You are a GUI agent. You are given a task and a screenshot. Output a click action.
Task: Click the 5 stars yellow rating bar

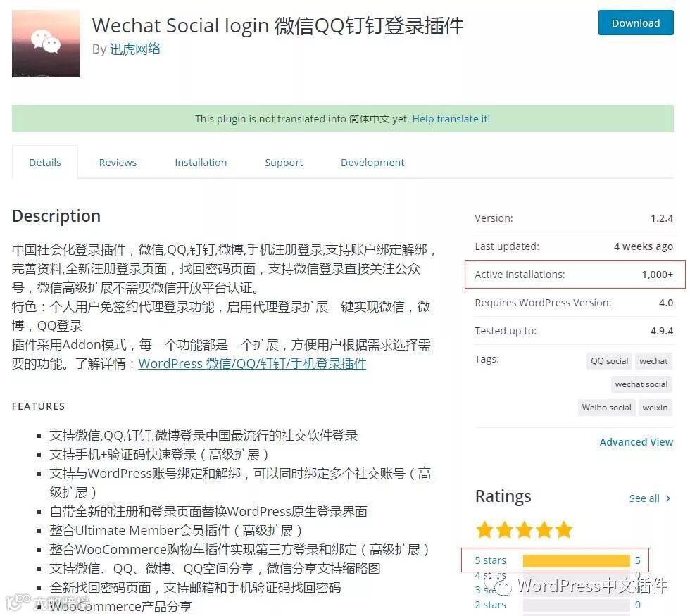(577, 560)
